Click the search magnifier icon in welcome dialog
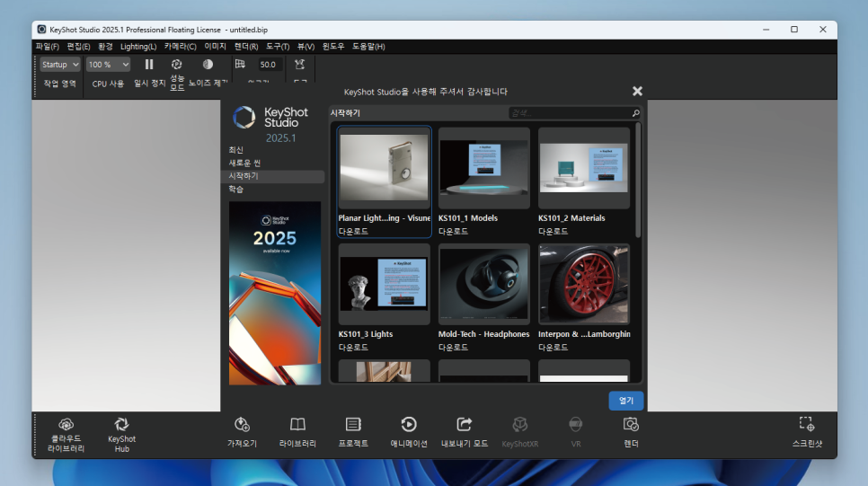This screenshot has height=486, width=868. [635, 113]
